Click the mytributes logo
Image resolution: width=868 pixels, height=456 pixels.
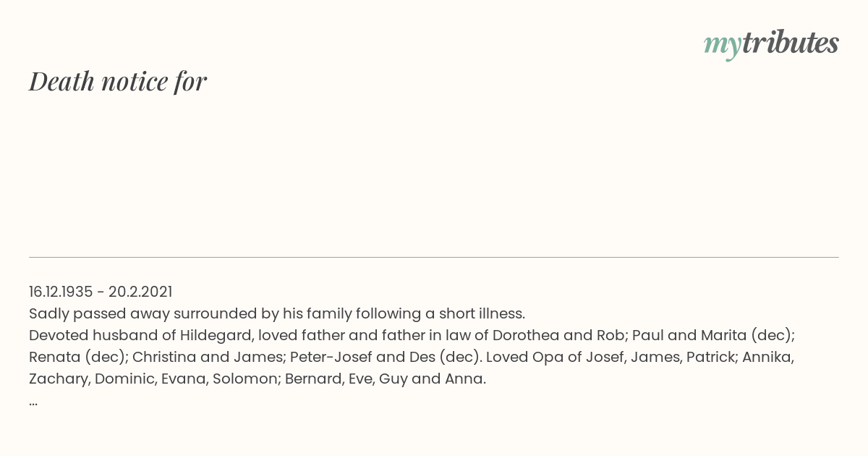pyautogui.click(x=771, y=44)
